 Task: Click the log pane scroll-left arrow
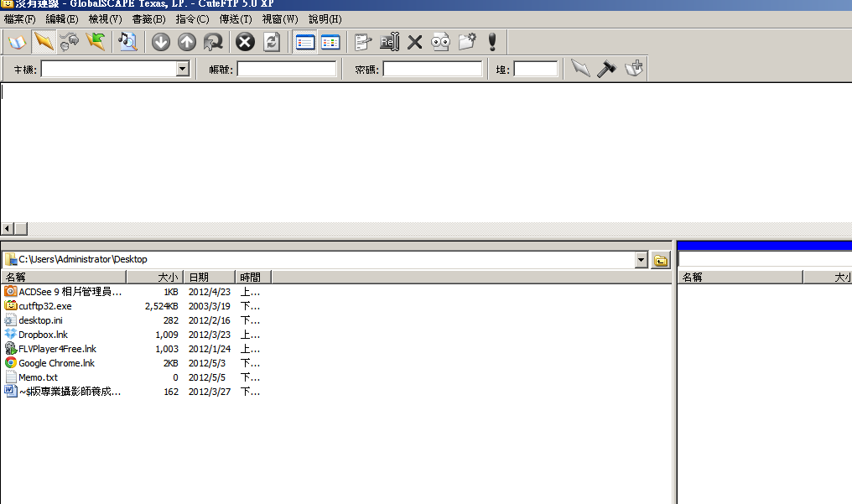coord(8,229)
